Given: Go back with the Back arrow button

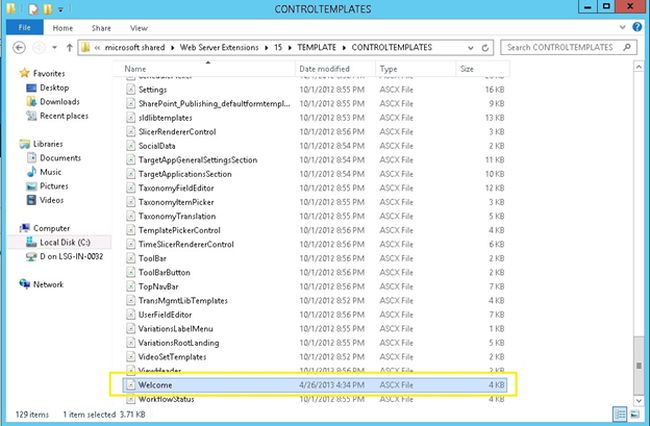Looking at the screenshot, I should pos(19,48).
